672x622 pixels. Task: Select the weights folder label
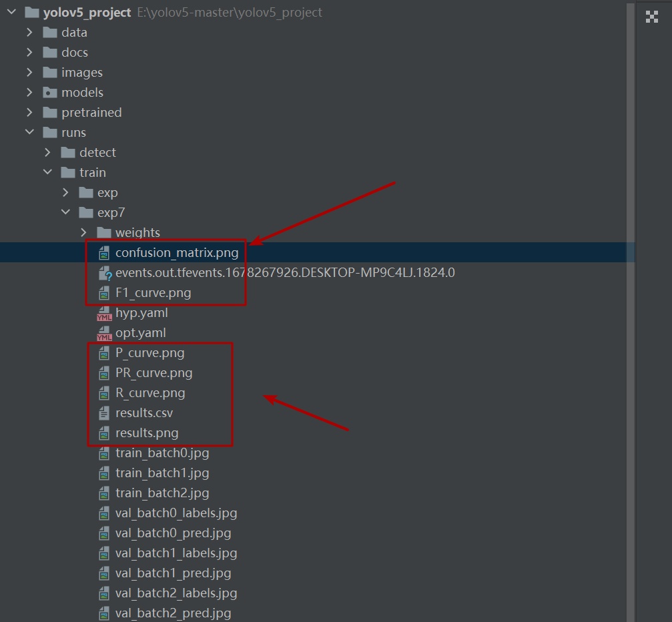coord(137,233)
